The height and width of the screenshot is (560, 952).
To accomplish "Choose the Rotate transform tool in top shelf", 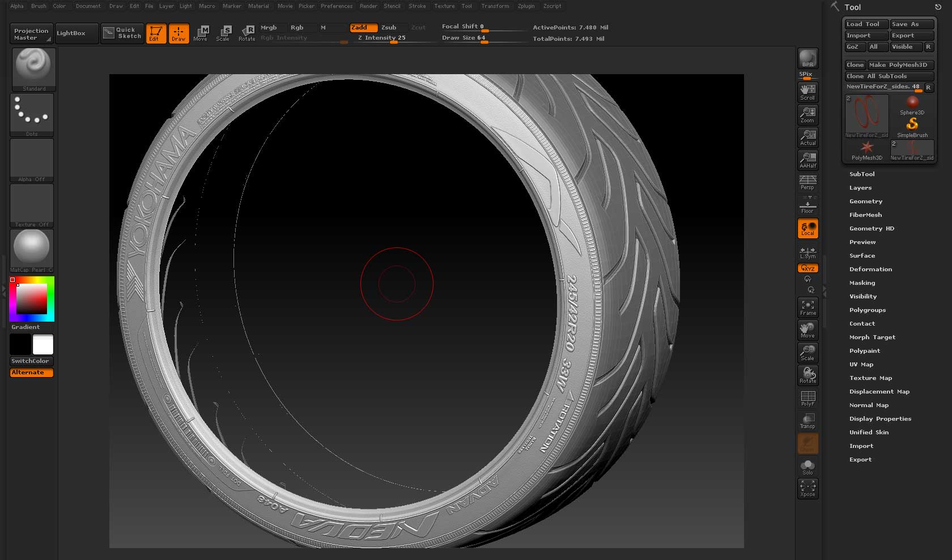I will (247, 33).
